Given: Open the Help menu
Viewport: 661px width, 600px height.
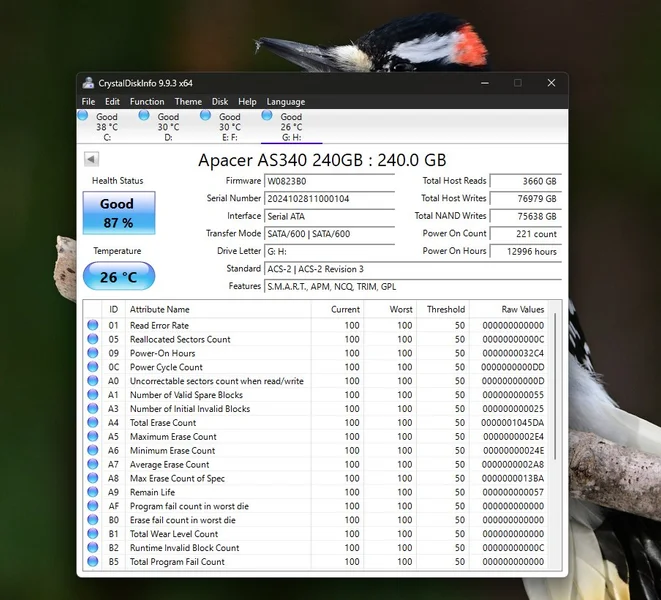Looking at the screenshot, I should pos(247,102).
